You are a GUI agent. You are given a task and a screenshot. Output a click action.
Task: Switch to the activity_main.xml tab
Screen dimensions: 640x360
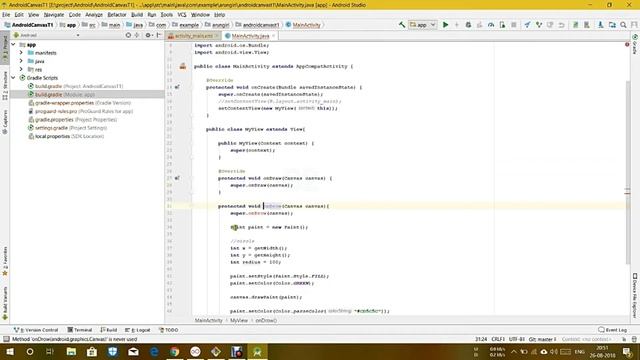click(x=193, y=36)
